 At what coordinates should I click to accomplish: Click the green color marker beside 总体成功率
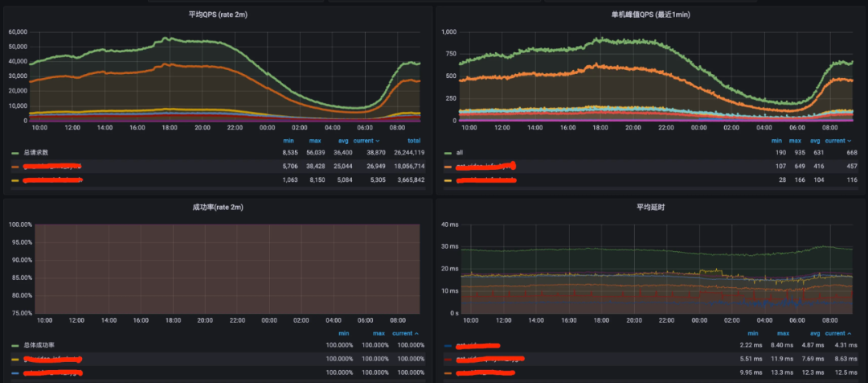[x=14, y=344]
